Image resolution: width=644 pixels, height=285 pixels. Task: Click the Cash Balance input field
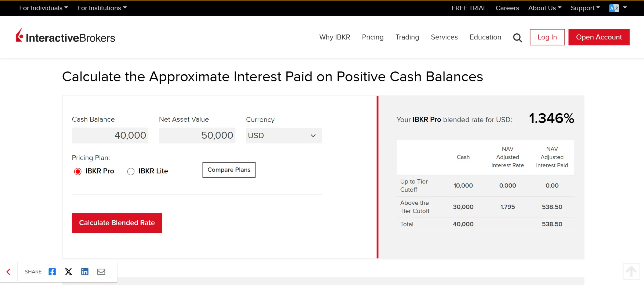[x=110, y=135]
